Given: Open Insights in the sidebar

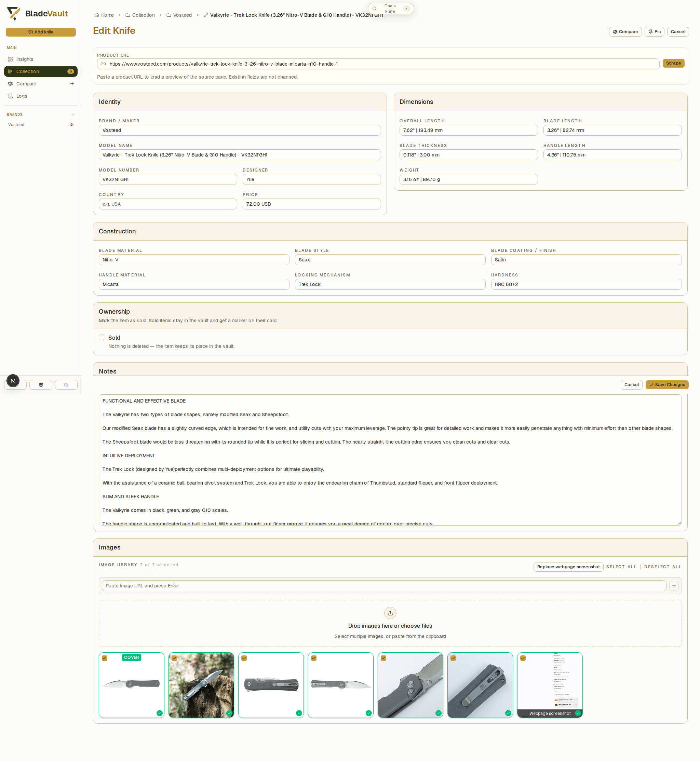Looking at the screenshot, I should (41, 59).
